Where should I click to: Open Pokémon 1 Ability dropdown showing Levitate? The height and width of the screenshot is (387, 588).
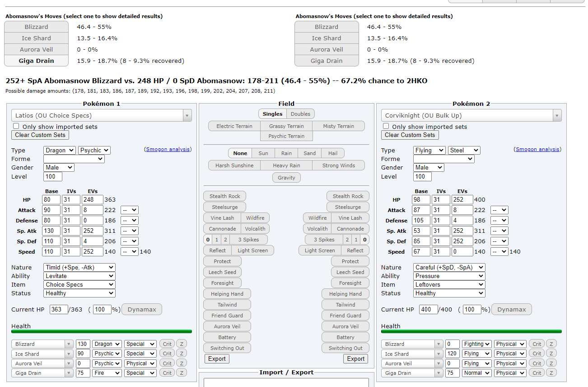point(79,276)
